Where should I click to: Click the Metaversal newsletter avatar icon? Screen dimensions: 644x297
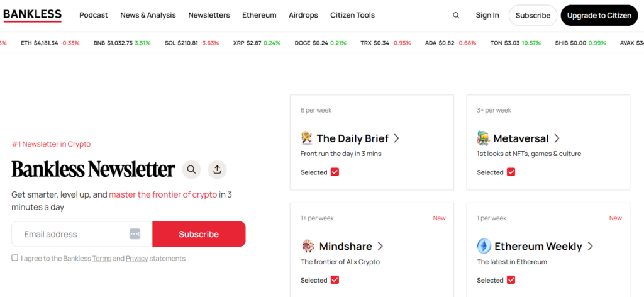coord(483,138)
